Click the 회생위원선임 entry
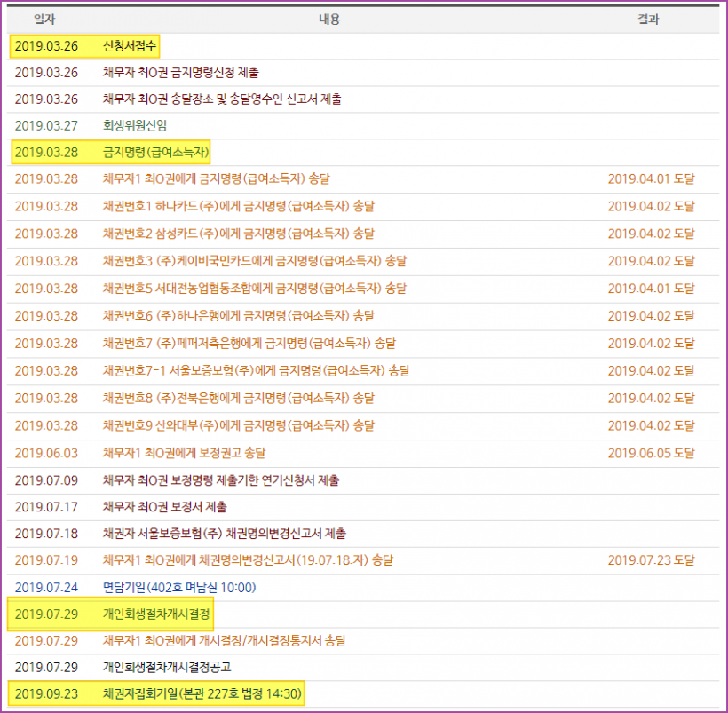The image size is (728, 713). tap(135, 125)
